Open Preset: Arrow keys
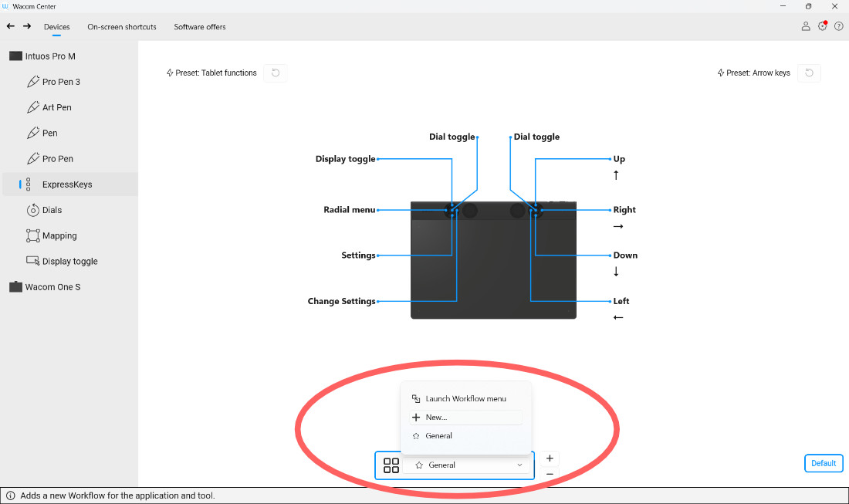The image size is (849, 504). (x=754, y=73)
